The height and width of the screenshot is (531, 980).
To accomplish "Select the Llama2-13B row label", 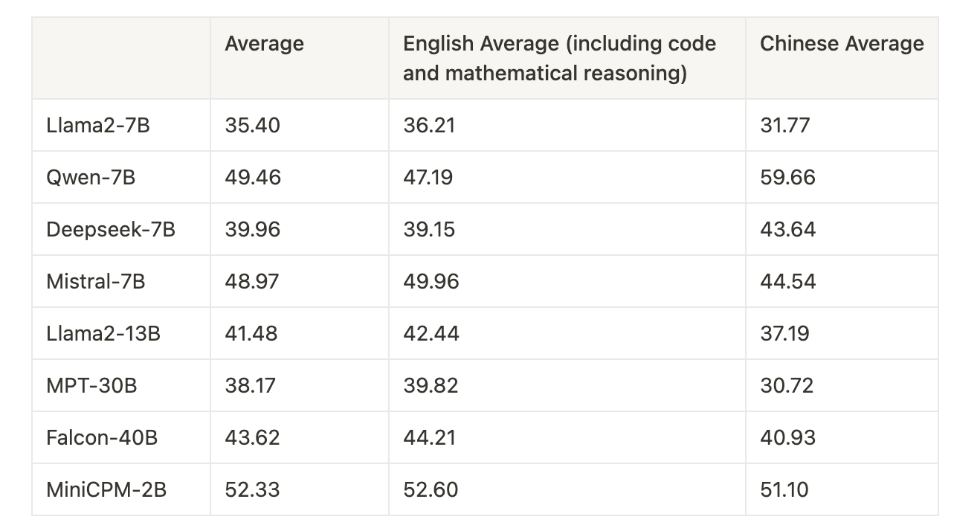I will (x=103, y=333).
